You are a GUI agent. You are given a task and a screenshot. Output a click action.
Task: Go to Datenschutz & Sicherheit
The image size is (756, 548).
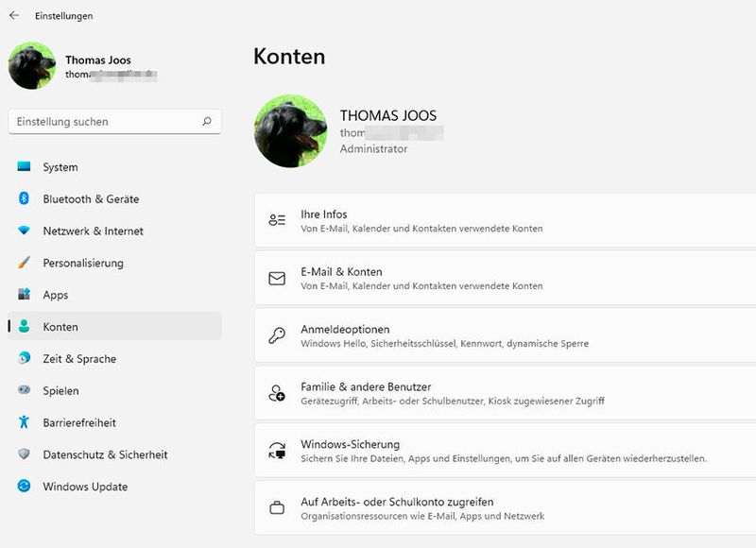[114, 454]
